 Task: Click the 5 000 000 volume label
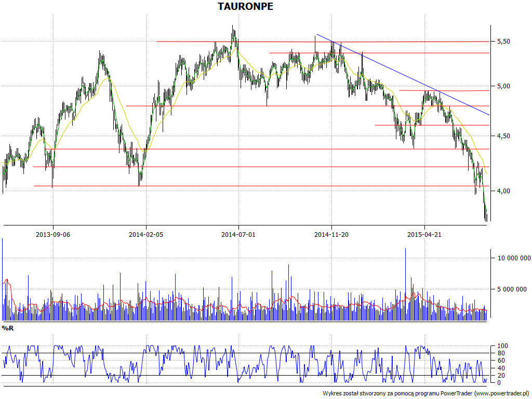[x=512, y=289]
